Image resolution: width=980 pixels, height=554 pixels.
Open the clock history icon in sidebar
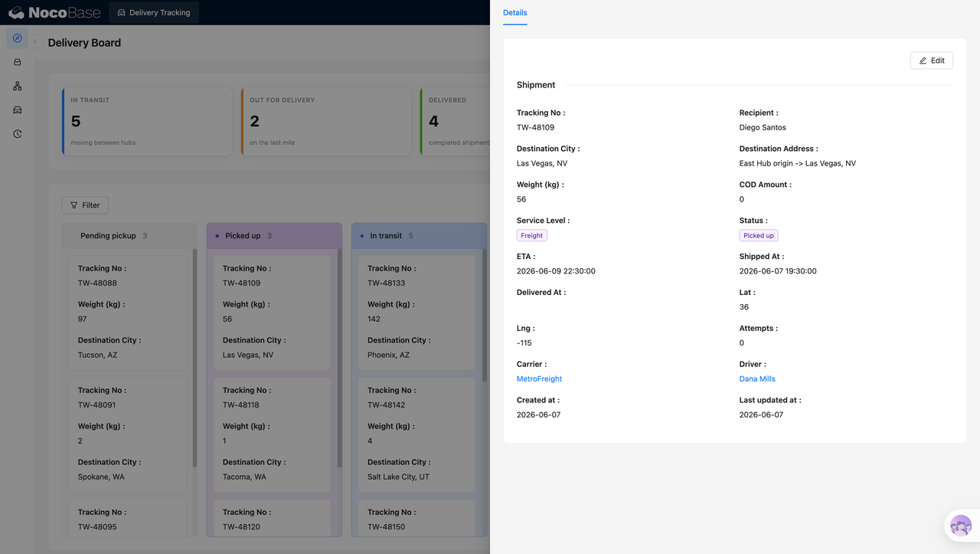(17, 133)
